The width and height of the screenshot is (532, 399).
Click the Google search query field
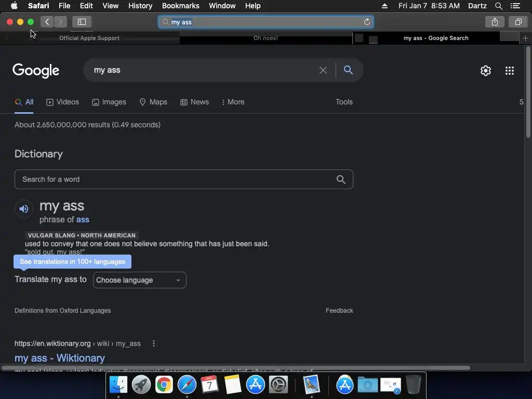point(204,70)
